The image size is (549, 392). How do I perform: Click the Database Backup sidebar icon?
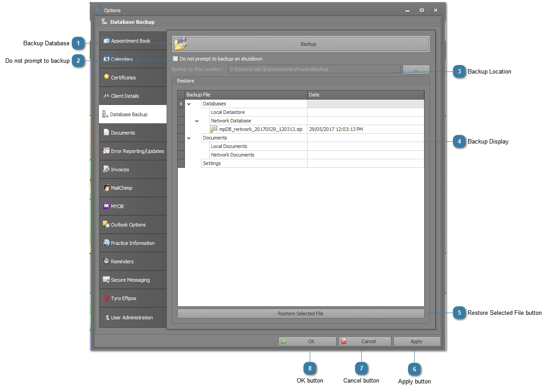[x=105, y=114]
